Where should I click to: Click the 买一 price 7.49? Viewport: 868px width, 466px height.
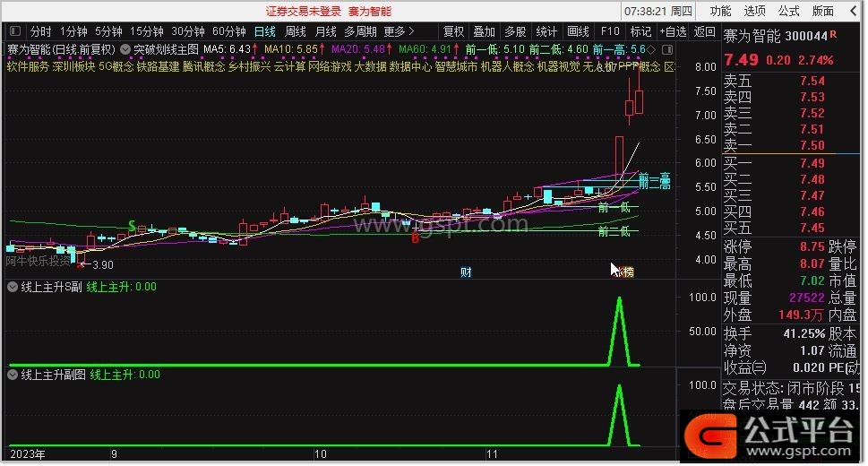[x=812, y=163]
